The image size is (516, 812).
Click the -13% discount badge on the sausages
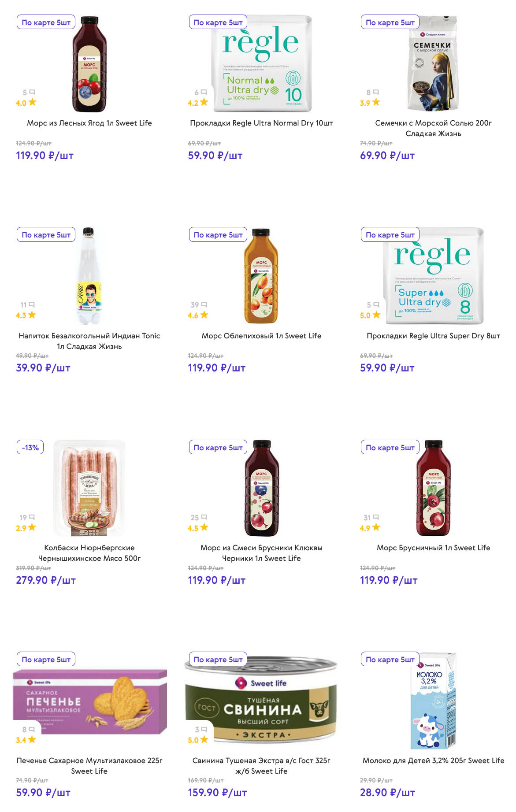click(x=30, y=447)
